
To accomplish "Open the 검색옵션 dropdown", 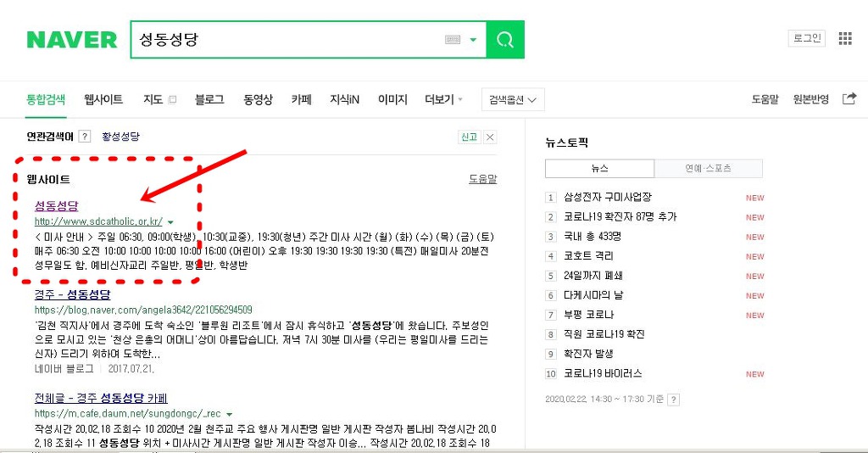I will tap(513, 100).
